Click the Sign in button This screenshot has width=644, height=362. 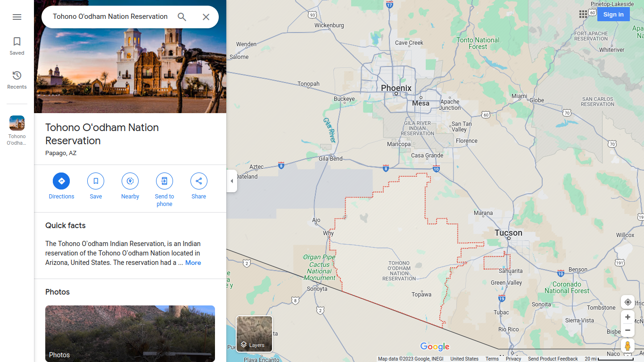(x=613, y=14)
